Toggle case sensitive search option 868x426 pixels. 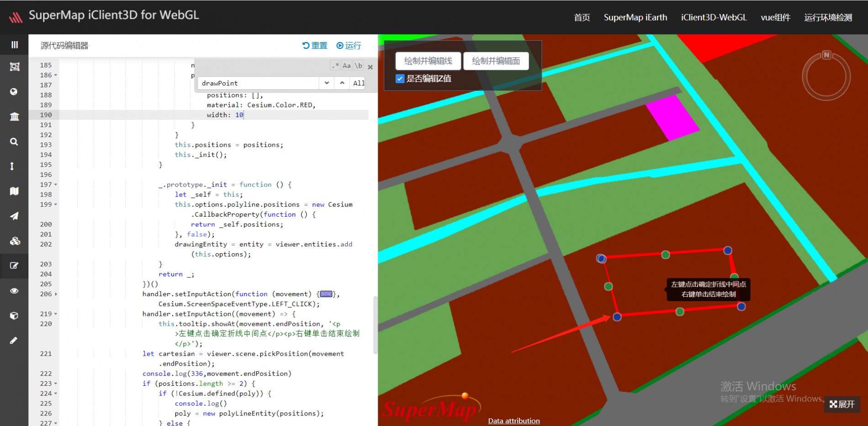(347, 66)
